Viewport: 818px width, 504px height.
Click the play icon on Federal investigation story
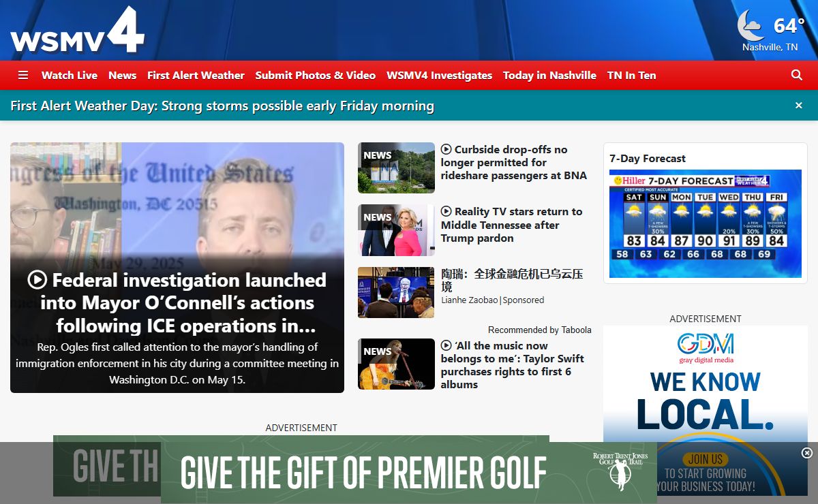click(37, 280)
